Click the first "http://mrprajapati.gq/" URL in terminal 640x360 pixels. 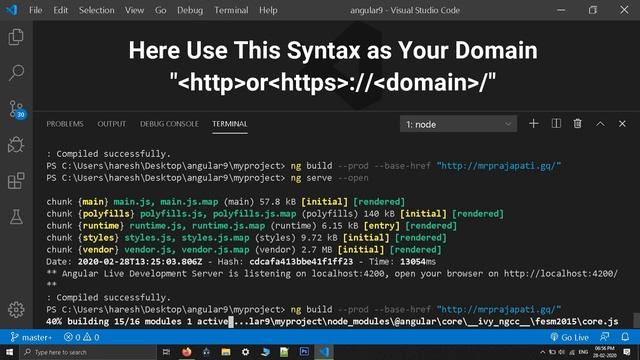tap(499, 166)
